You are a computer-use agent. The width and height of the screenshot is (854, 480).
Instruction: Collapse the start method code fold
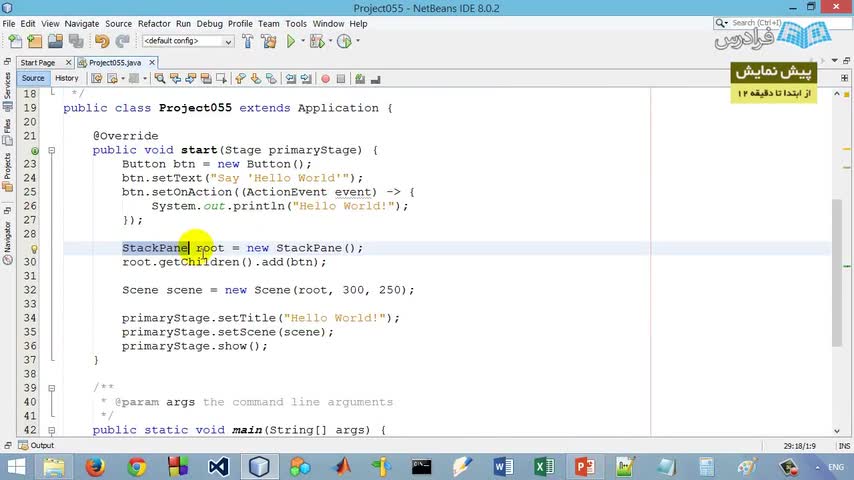point(52,150)
